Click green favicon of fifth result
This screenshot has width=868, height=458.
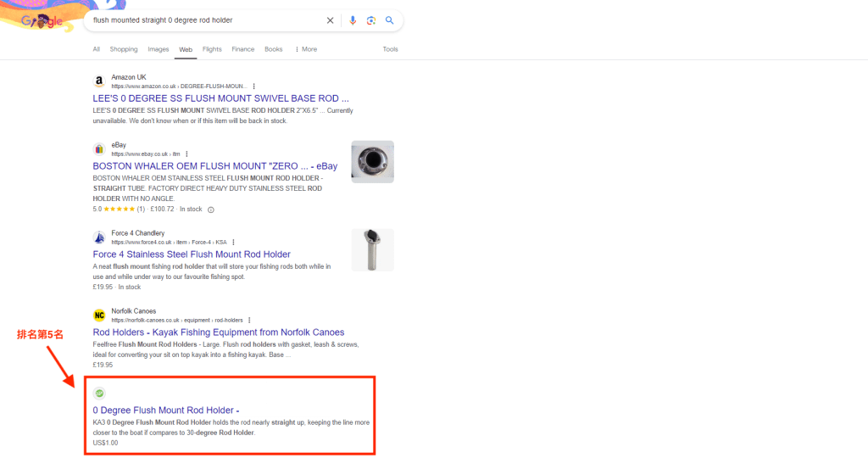(99, 394)
